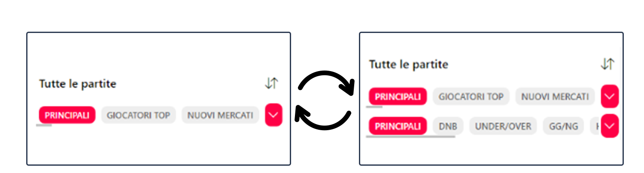Expand the red chevron dropdown in left panel

point(273,115)
